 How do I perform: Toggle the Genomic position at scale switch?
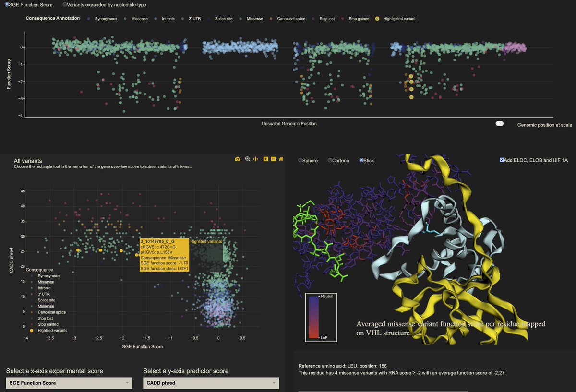[500, 123]
